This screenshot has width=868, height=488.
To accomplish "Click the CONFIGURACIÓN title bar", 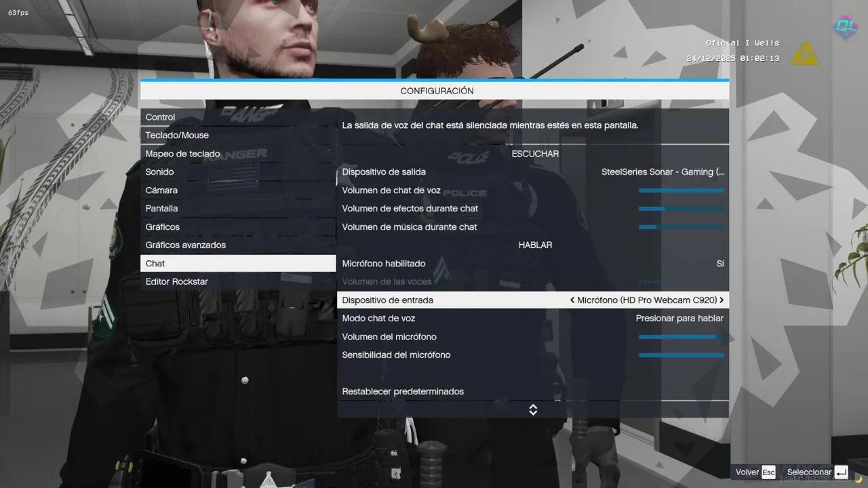I will click(435, 90).
